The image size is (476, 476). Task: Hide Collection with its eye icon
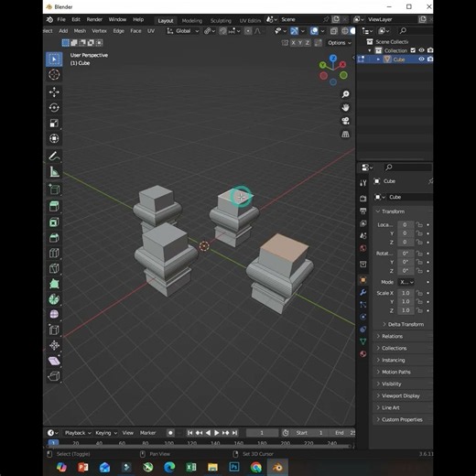tap(421, 50)
